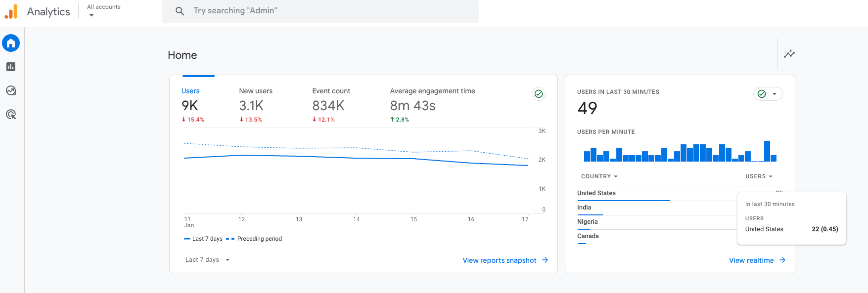Viewport: 868px width, 293px height.
Task: Click the 15.4% users decrease indicator
Action: point(193,119)
